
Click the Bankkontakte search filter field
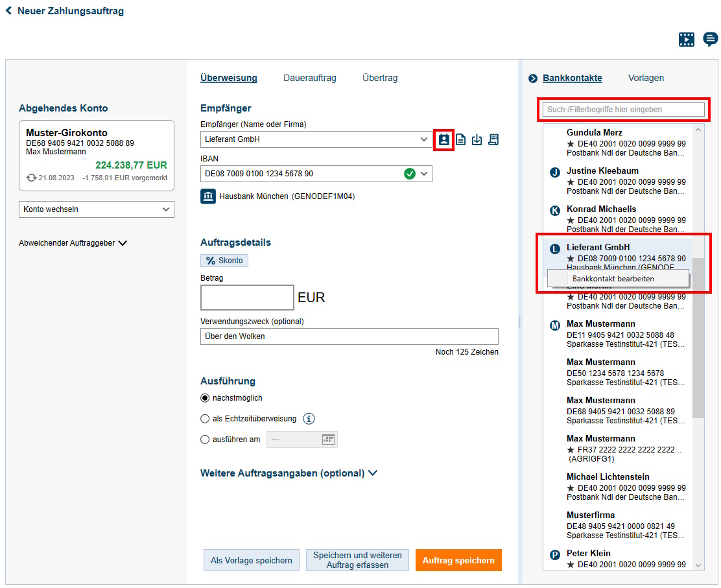pos(622,109)
